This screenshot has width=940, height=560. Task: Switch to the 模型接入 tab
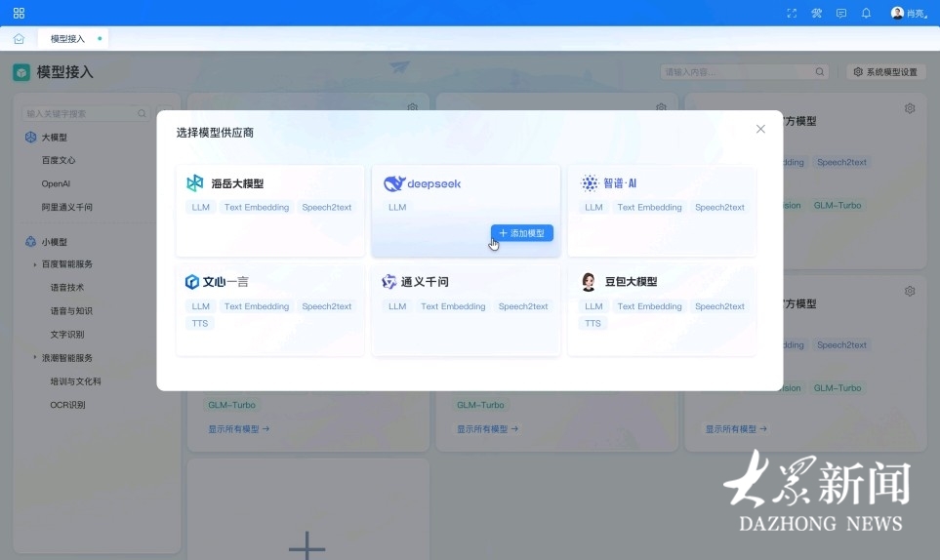click(73, 38)
